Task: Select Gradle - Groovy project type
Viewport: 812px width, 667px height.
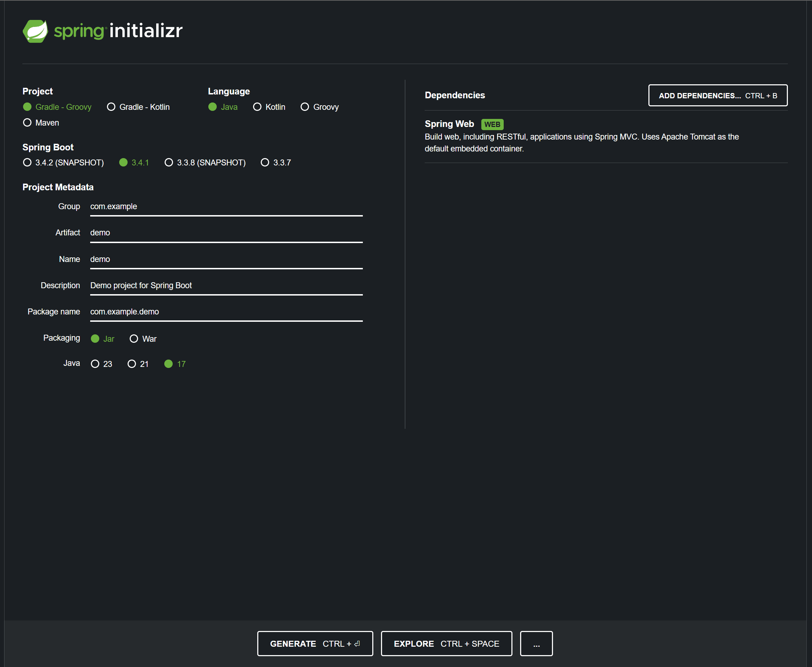Action: pos(57,107)
